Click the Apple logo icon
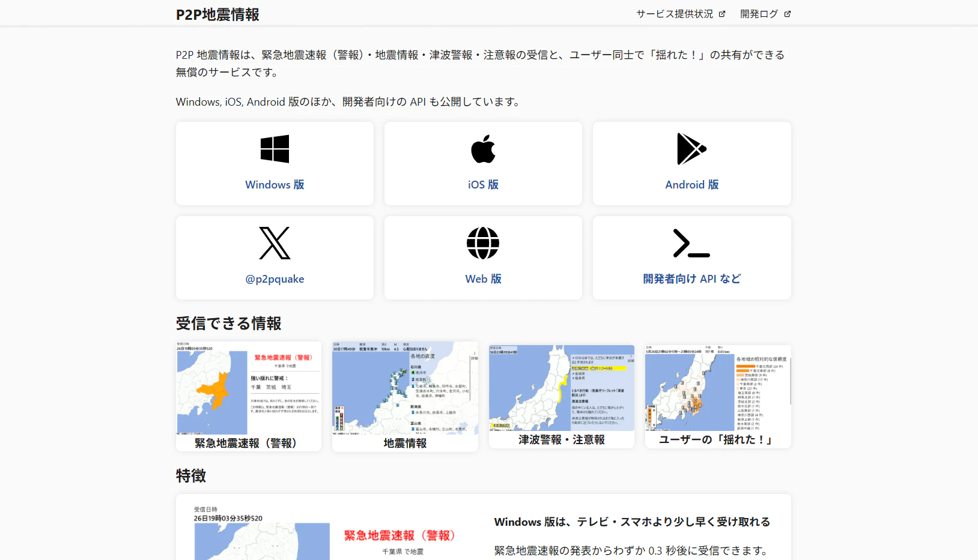The height and width of the screenshot is (560, 978). pos(483,149)
